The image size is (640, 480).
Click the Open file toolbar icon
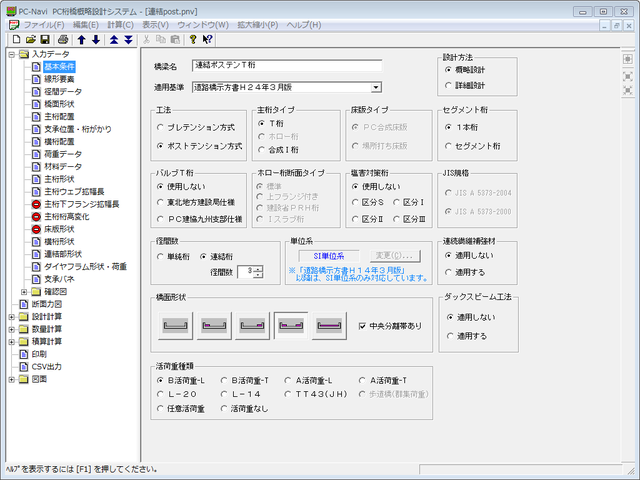click(x=31, y=39)
